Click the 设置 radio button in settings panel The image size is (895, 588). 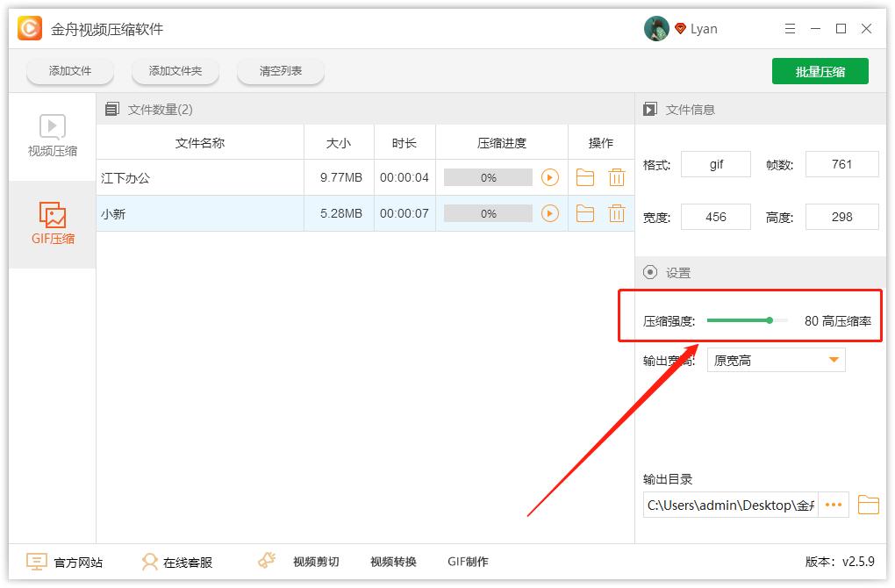pos(651,272)
